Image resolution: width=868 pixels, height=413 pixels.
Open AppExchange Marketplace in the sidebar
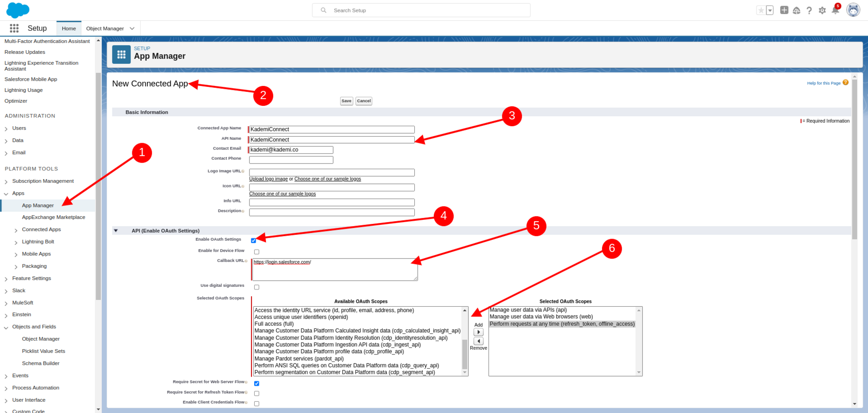click(x=53, y=217)
